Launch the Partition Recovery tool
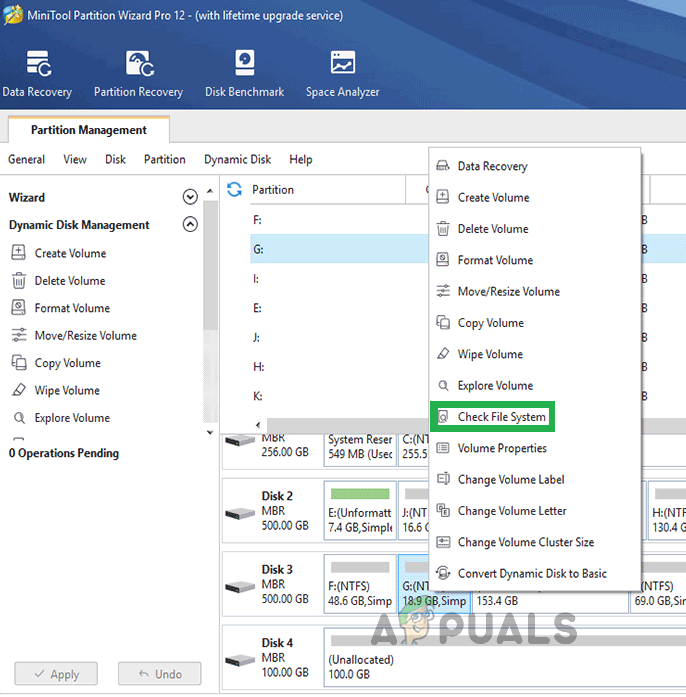The width and height of the screenshot is (686, 697). (139, 74)
